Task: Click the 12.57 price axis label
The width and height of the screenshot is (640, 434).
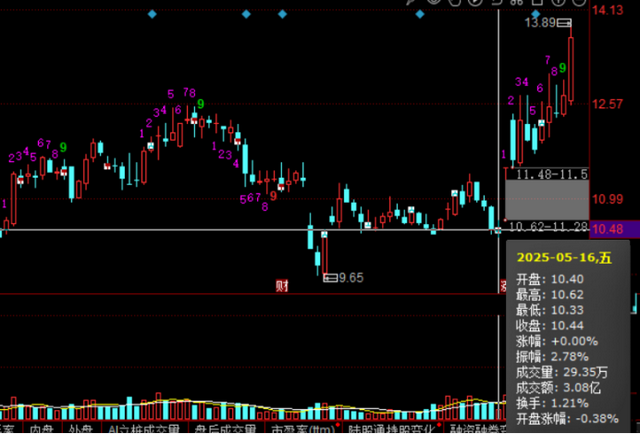Action: click(x=608, y=104)
